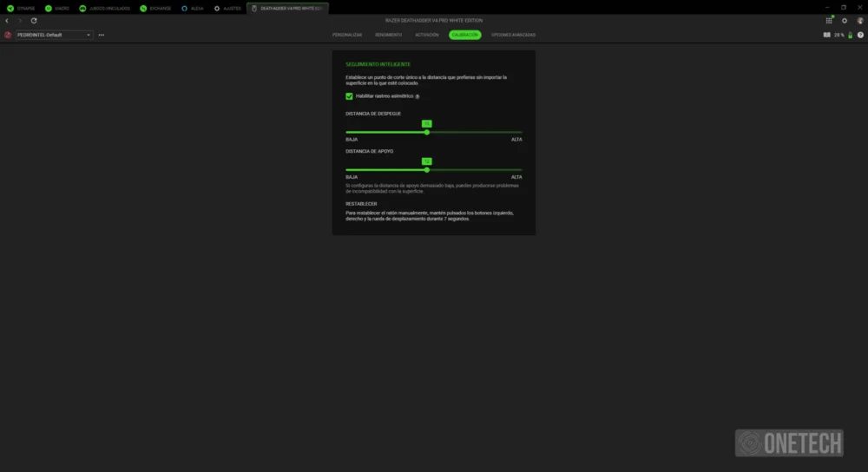Restore down the application window

click(844, 7)
